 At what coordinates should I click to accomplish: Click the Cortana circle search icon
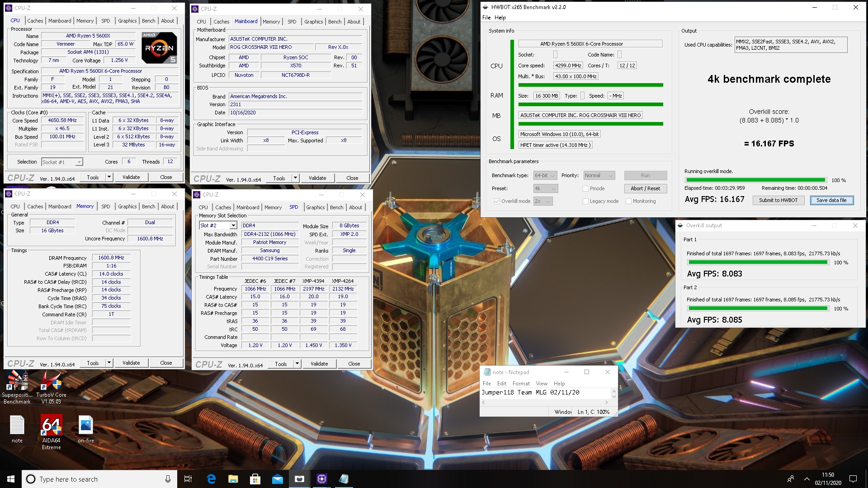click(31, 479)
